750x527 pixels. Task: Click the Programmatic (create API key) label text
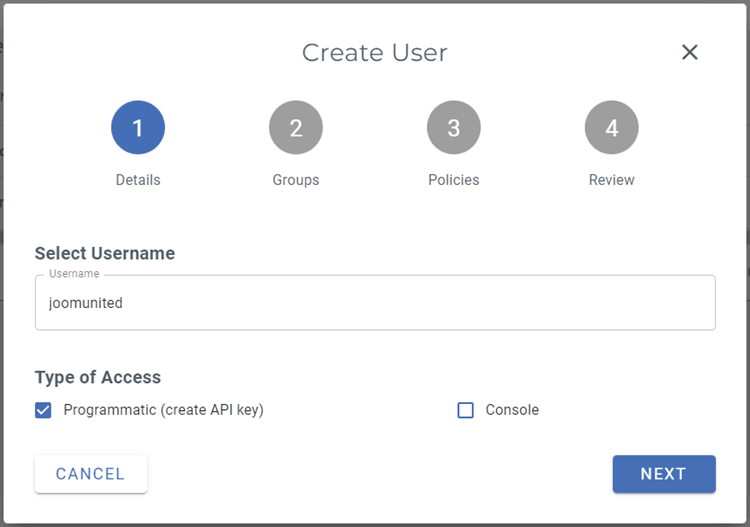pyautogui.click(x=163, y=410)
